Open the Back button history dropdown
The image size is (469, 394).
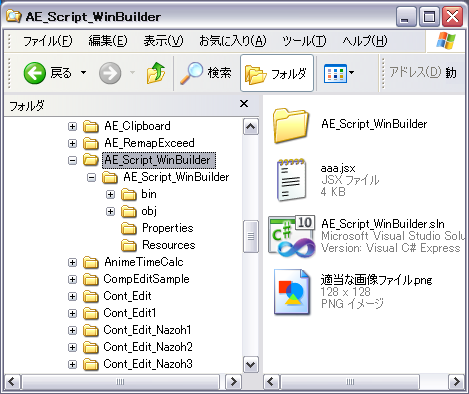point(83,72)
